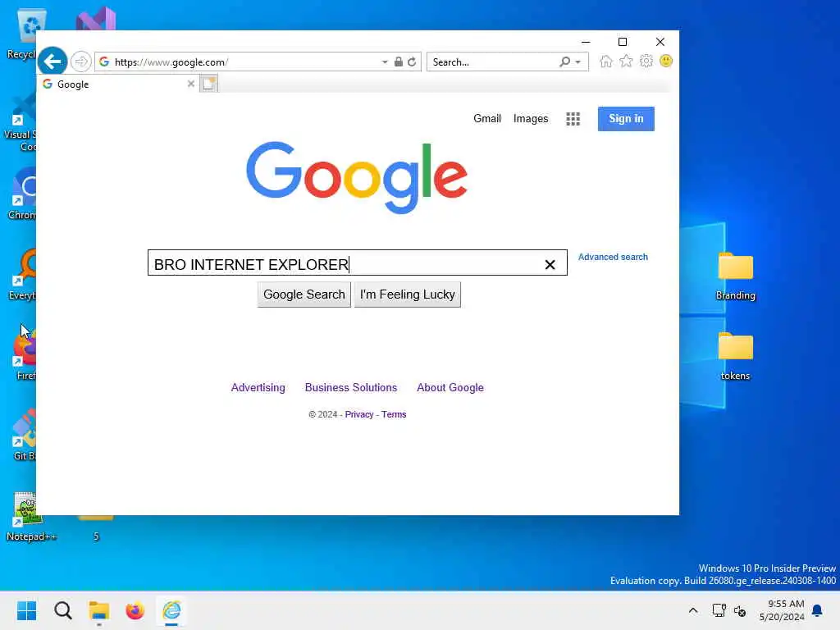840x630 pixels.
Task: Open the Images link
Action: (531, 118)
